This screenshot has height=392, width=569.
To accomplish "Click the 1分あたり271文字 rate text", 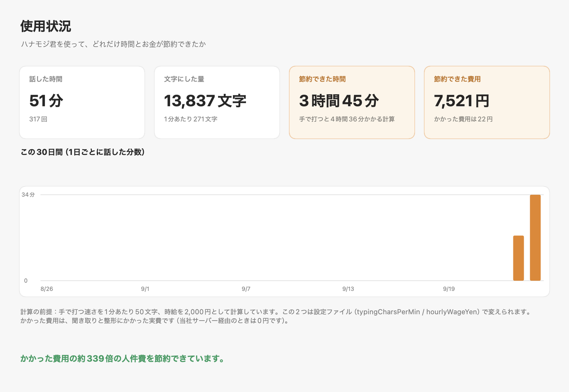I will click(x=191, y=119).
